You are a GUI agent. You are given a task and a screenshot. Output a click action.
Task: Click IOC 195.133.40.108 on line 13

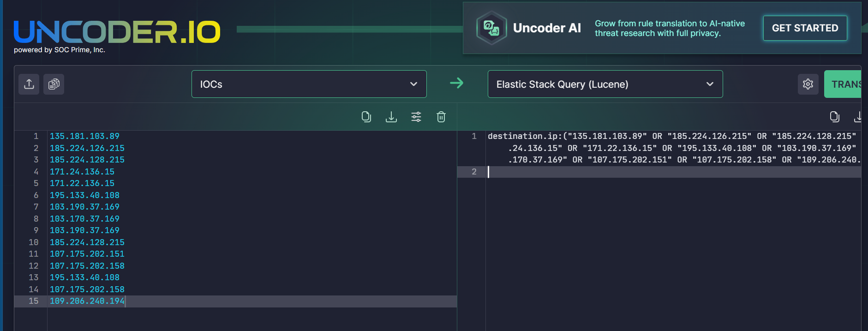(84, 277)
